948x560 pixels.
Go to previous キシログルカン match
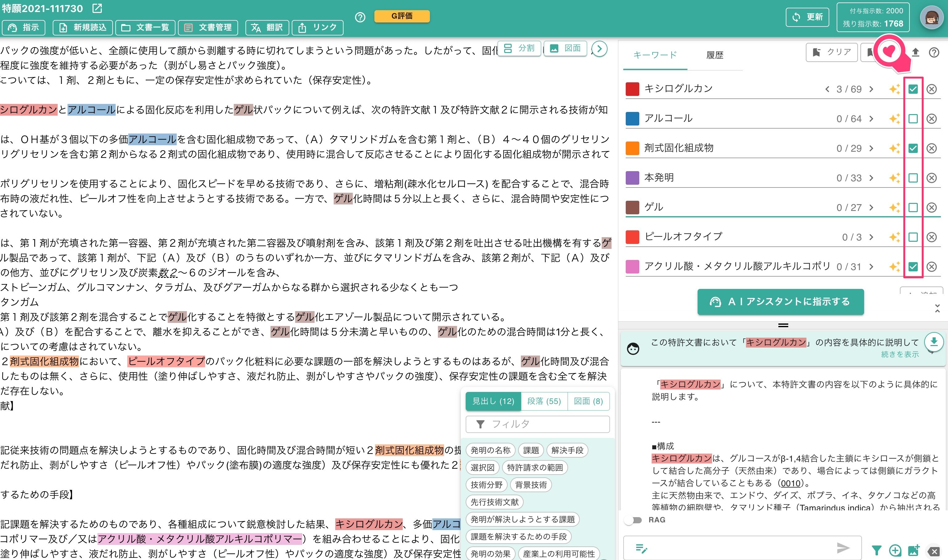pyautogui.click(x=827, y=89)
